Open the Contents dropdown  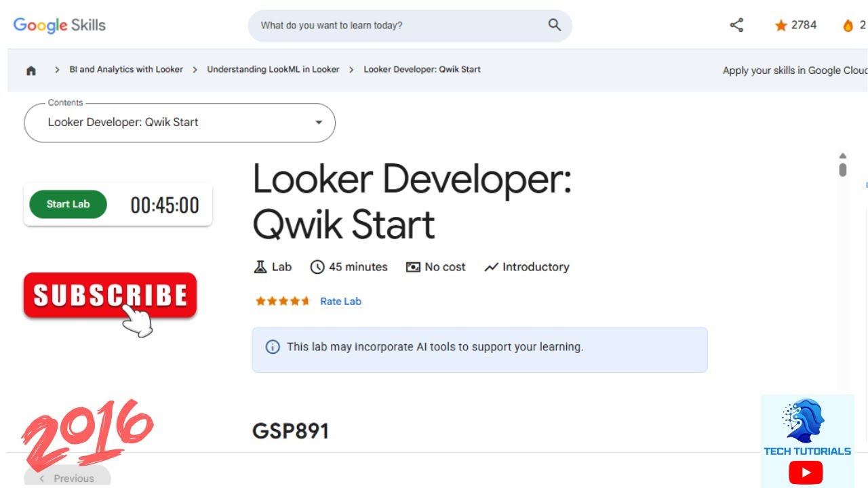[180, 123]
